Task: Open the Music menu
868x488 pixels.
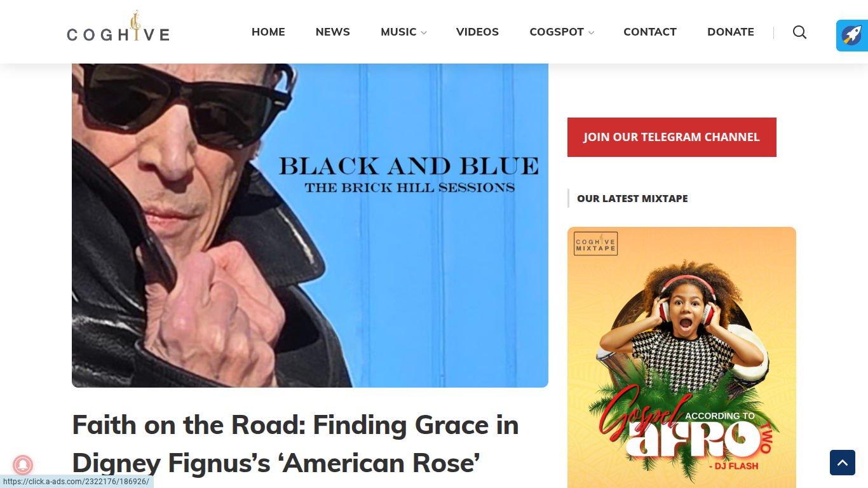Action: coord(398,32)
